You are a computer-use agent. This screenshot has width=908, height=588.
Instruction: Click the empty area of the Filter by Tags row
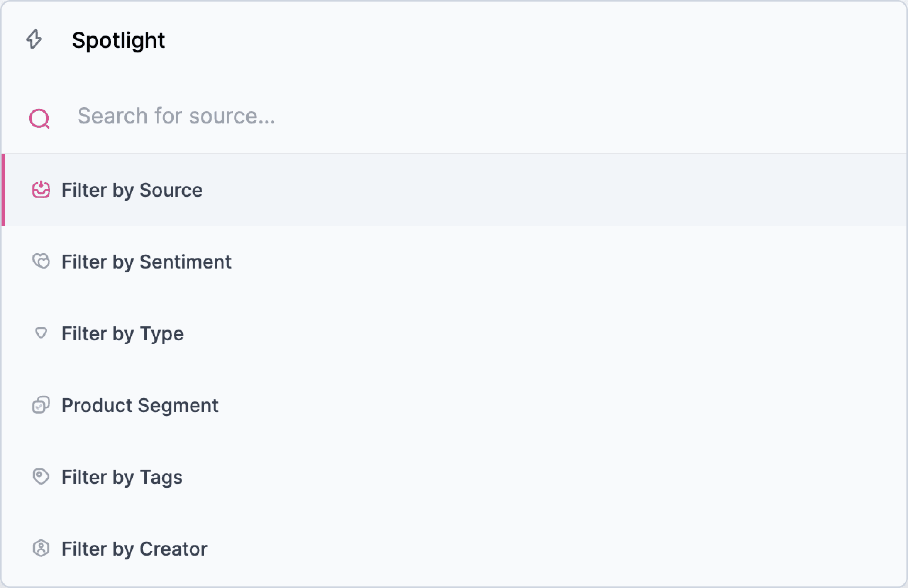coord(546,477)
